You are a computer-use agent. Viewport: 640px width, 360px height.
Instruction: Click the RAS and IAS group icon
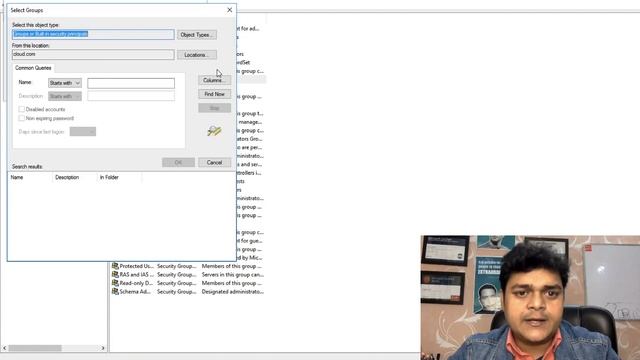pos(115,275)
